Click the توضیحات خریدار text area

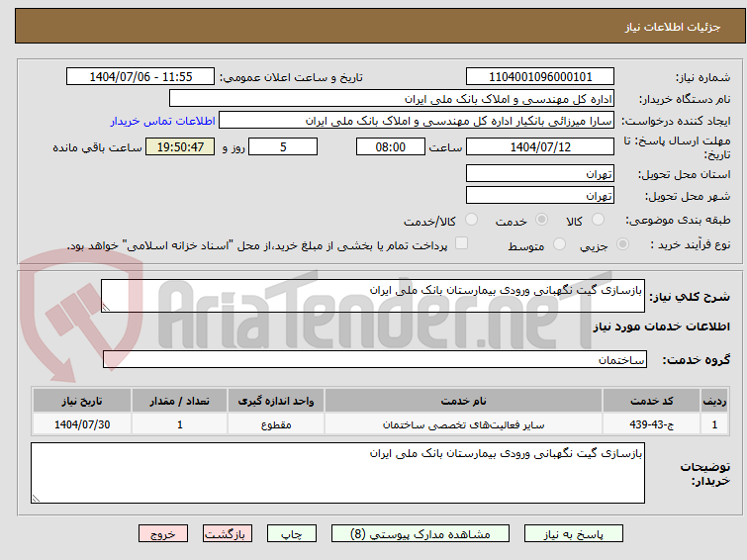337,473
